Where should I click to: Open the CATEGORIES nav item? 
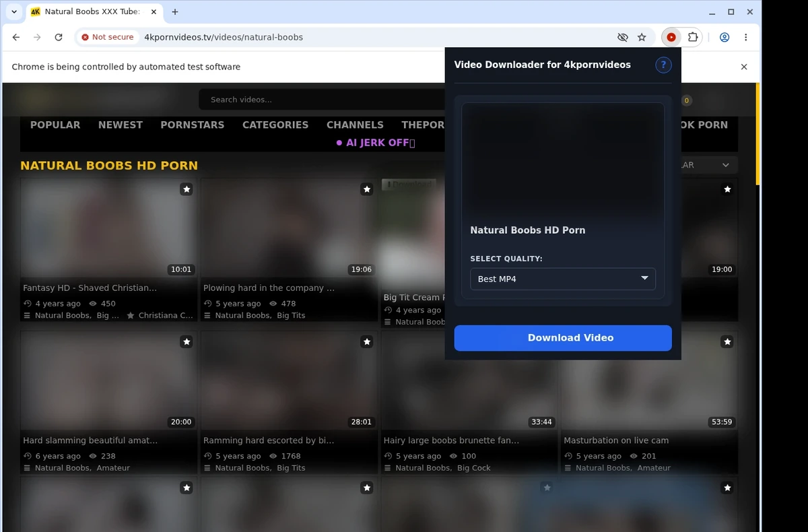(x=275, y=125)
